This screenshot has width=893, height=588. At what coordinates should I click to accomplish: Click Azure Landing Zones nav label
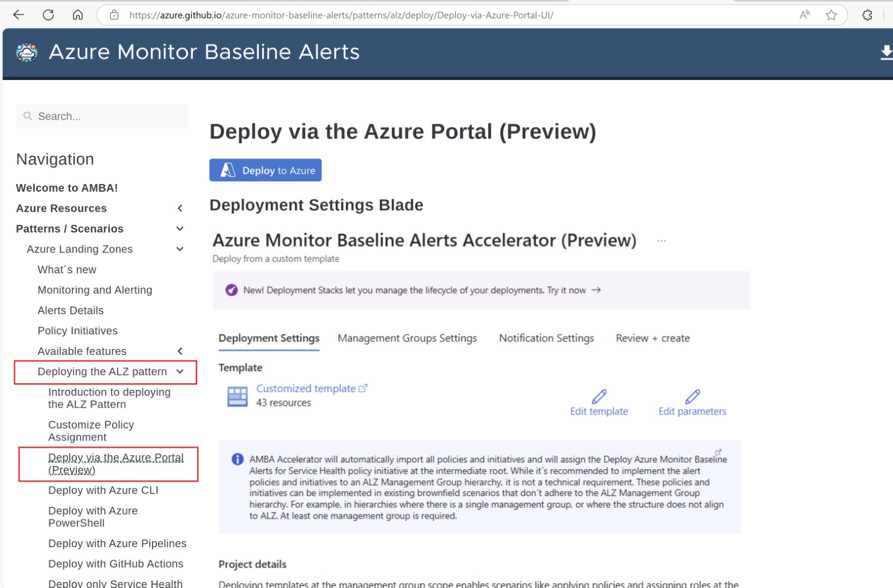pyautogui.click(x=80, y=249)
